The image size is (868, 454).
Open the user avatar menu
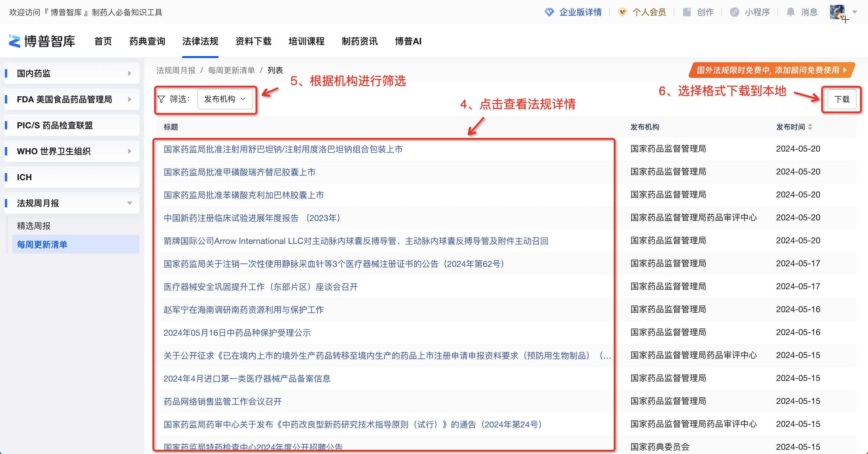click(x=837, y=12)
